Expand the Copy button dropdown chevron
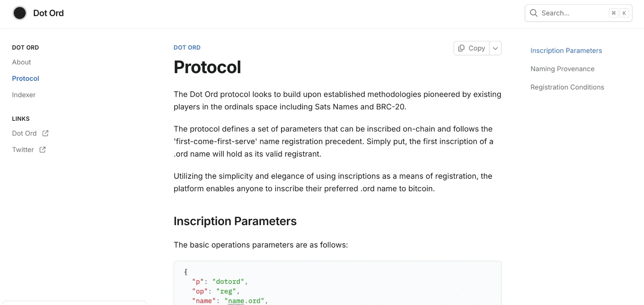644x305 pixels. (495, 48)
